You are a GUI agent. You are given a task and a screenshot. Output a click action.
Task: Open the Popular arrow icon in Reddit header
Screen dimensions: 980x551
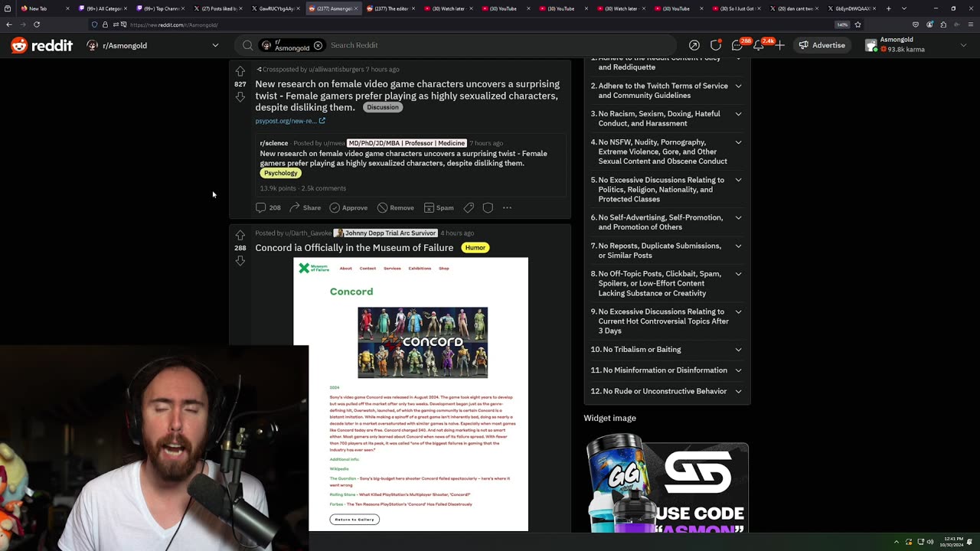click(x=694, y=45)
